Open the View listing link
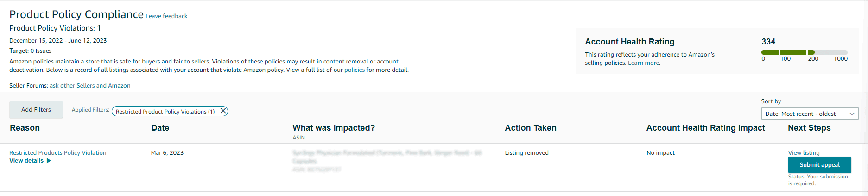Image resolution: width=868 pixels, height=196 pixels. point(804,153)
